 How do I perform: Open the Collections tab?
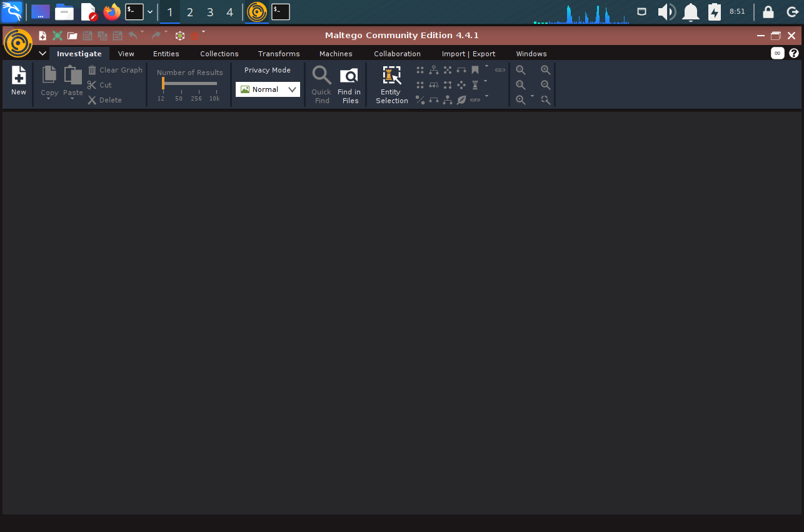point(219,54)
